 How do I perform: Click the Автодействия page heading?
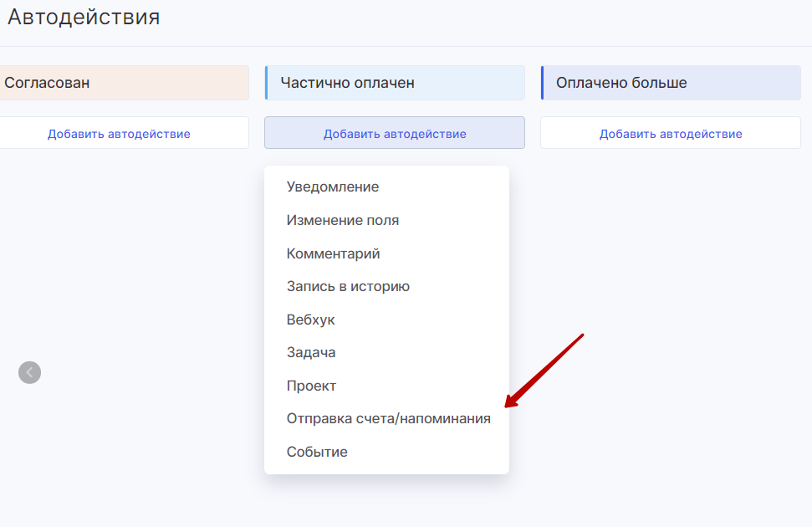click(x=84, y=17)
